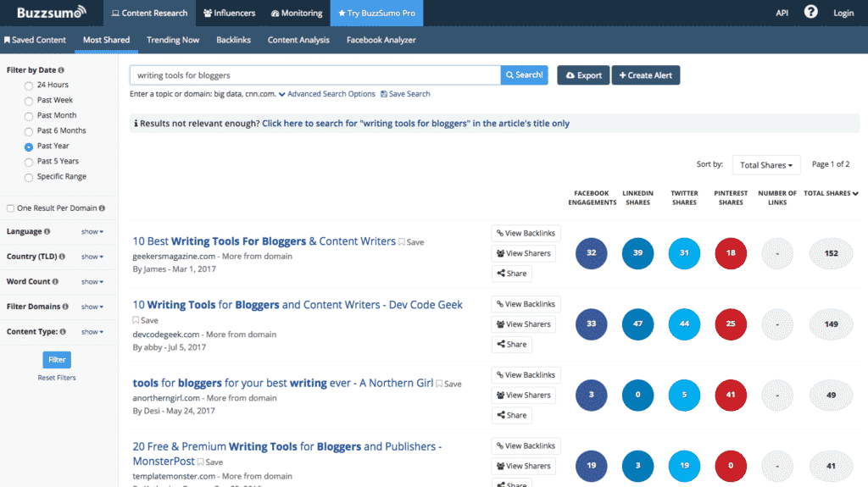Select the Specific Range date filter

pyautogui.click(x=29, y=177)
